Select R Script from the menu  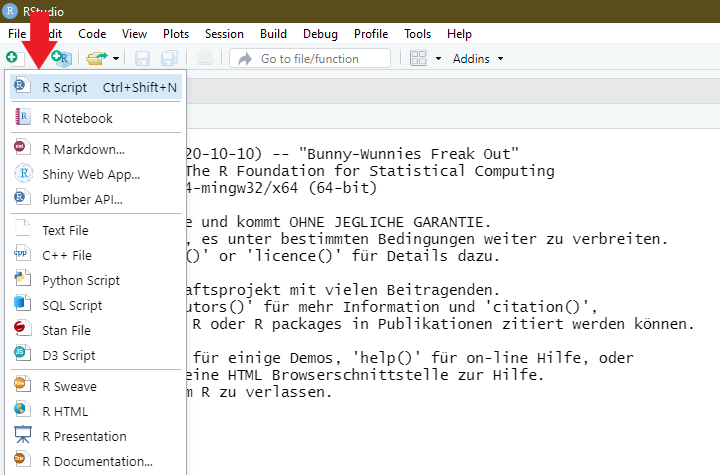pyautogui.click(x=96, y=87)
